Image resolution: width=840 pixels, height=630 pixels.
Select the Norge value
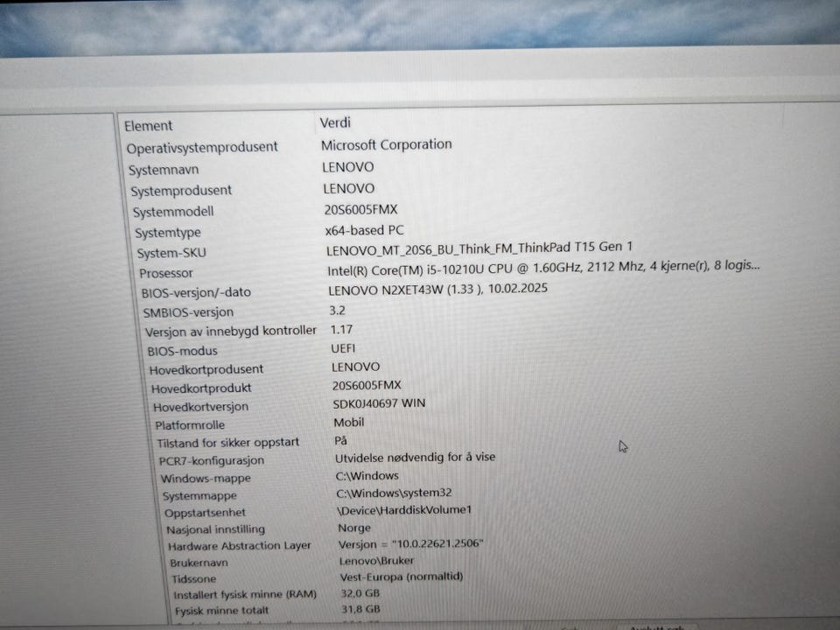(354, 528)
